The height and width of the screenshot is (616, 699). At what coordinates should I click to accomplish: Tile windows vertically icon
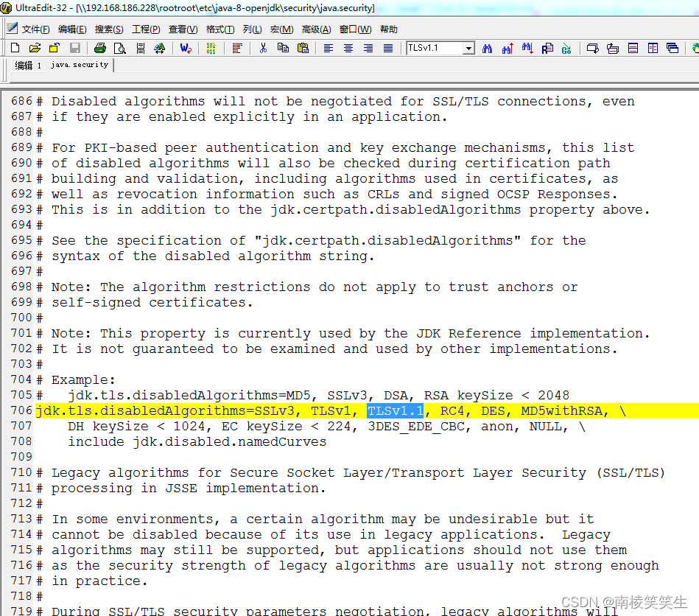[653, 48]
